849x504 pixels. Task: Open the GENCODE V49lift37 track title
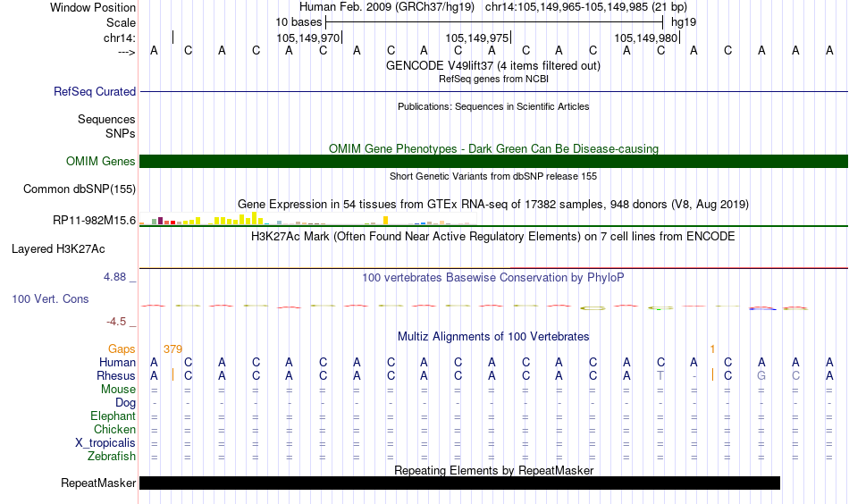pyautogui.click(x=493, y=66)
